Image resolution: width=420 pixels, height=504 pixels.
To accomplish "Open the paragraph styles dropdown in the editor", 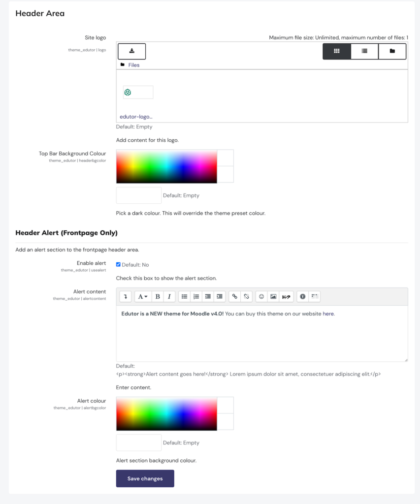I will coord(142,296).
